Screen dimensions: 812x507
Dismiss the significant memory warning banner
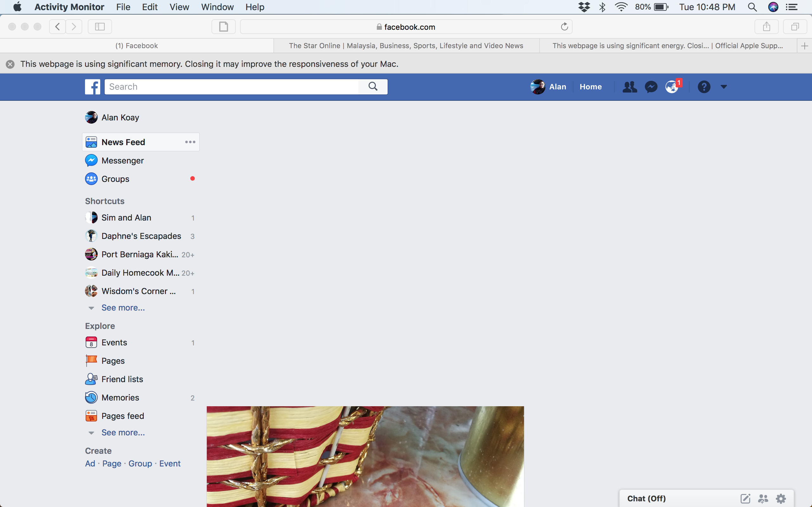(x=10, y=64)
